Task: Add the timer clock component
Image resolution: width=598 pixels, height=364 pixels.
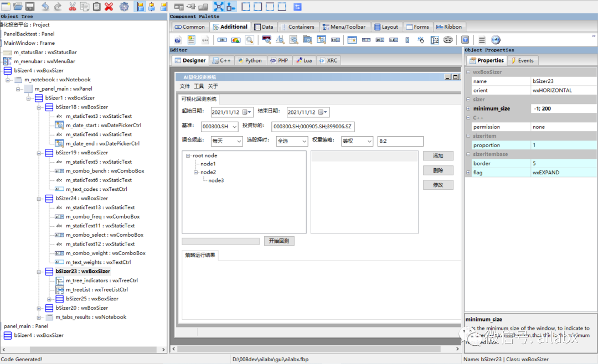Action: [x=496, y=40]
